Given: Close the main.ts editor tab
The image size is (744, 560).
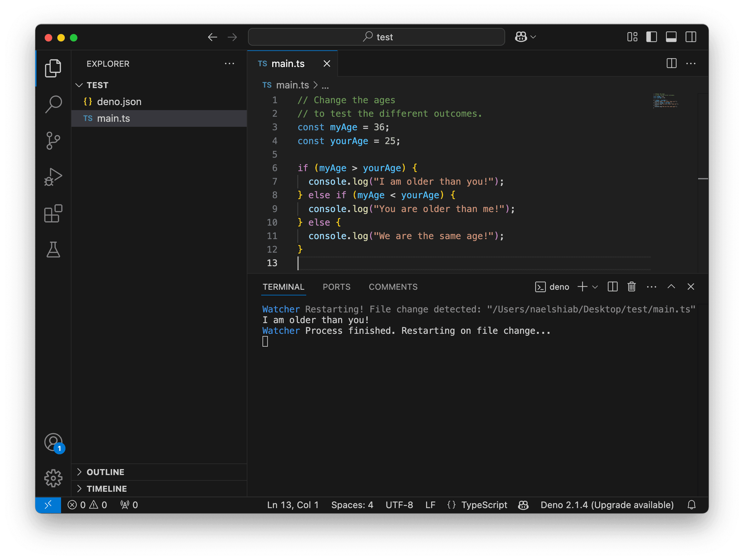Looking at the screenshot, I should point(327,64).
